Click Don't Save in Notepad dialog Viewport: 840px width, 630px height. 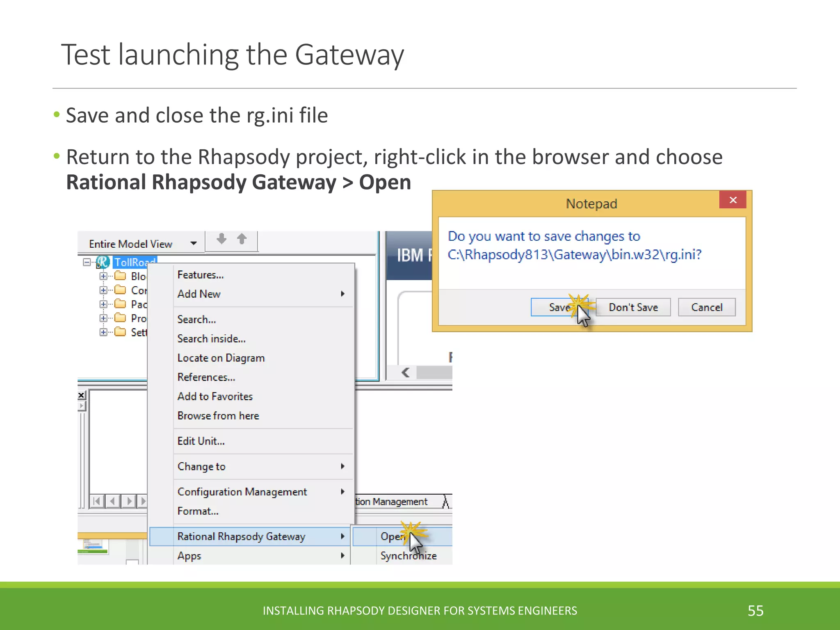(633, 307)
